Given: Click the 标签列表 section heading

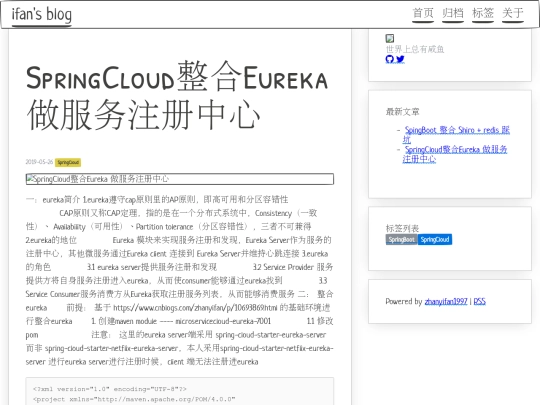Looking at the screenshot, I should click(x=402, y=228).
